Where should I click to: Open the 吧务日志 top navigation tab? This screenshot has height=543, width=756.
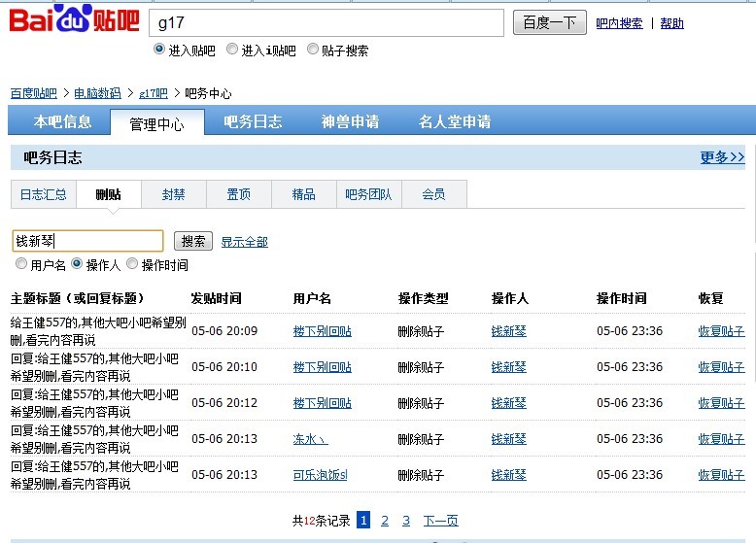click(x=253, y=121)
